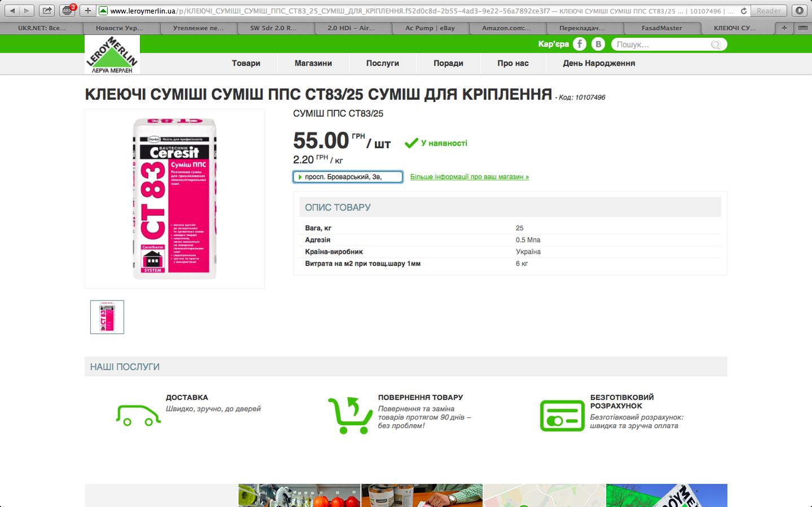This screenshot has width=812, height=507.
Task: Click the page reload icon
Action: click(744, 11)
